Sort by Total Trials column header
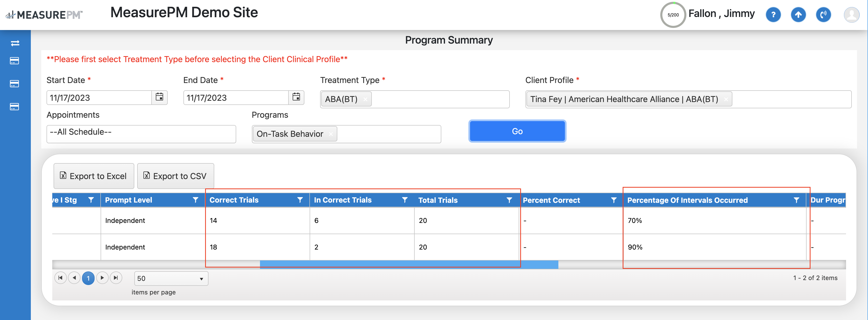 point(438,200)
